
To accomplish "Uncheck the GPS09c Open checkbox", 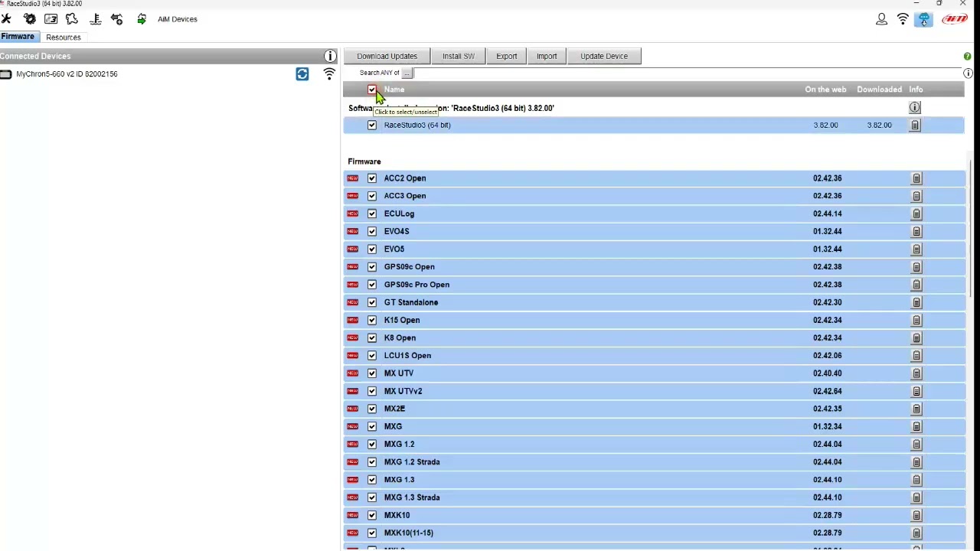I will [372, 266].
